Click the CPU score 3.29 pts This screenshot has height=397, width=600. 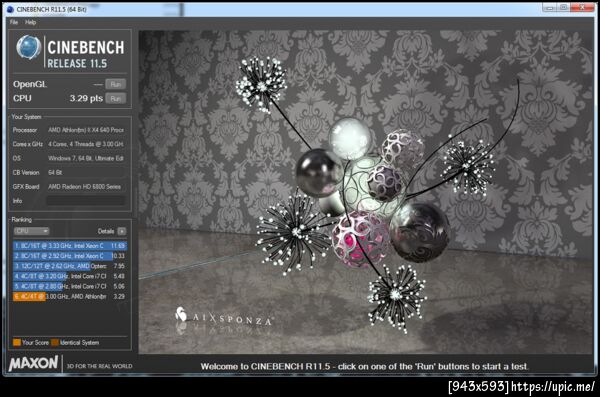[x=86, y=98]
